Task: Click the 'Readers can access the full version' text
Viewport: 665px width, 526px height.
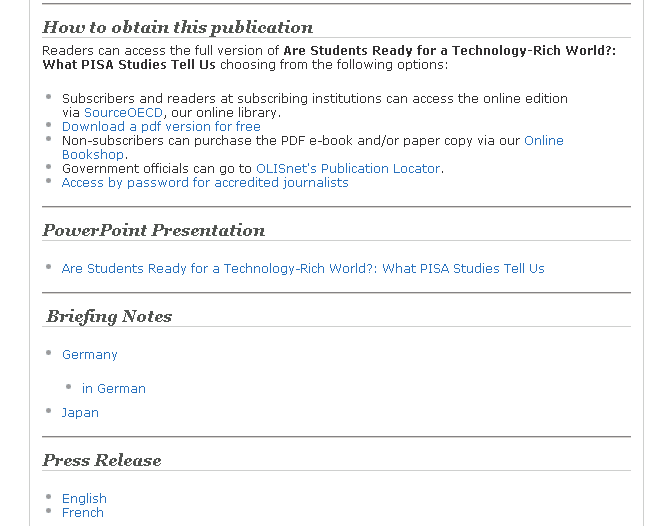Action: coord(160,50)
